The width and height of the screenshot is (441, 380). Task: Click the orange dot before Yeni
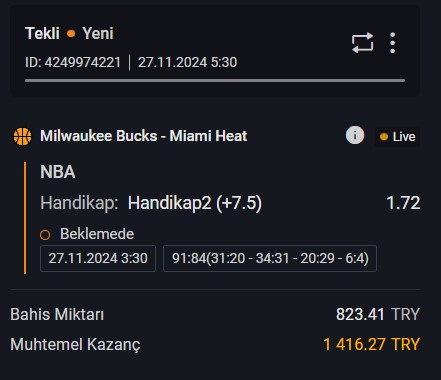click(71, 34)
